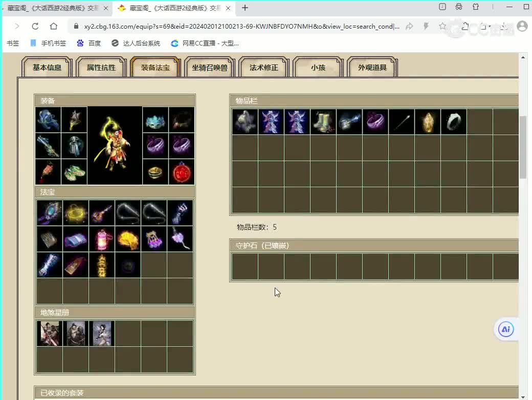Image resolution: width=532 pixels, height=400 pixels.
Task: Open the 网易CC直播 bookmark
Action: pyautogui.click(x=205, y=43)
